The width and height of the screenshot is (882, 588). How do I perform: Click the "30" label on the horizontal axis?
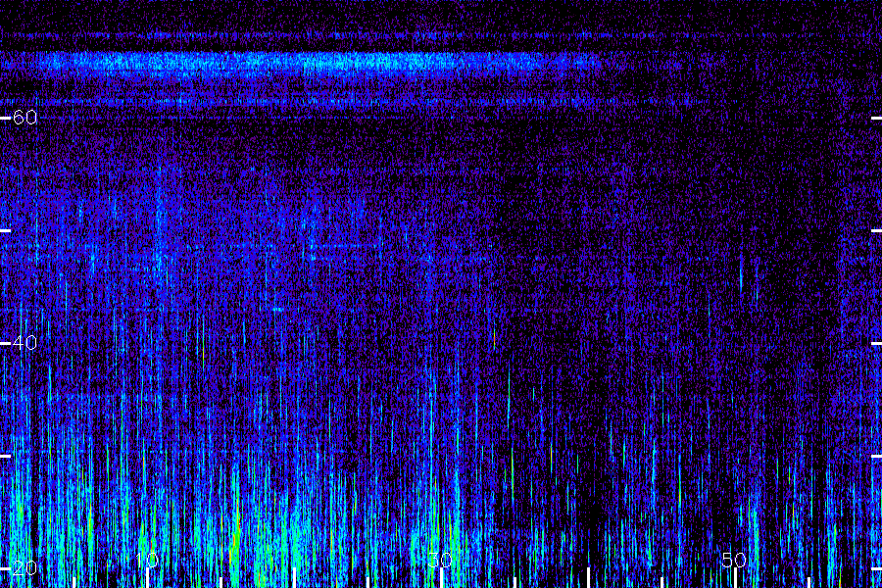pos(440,560)
